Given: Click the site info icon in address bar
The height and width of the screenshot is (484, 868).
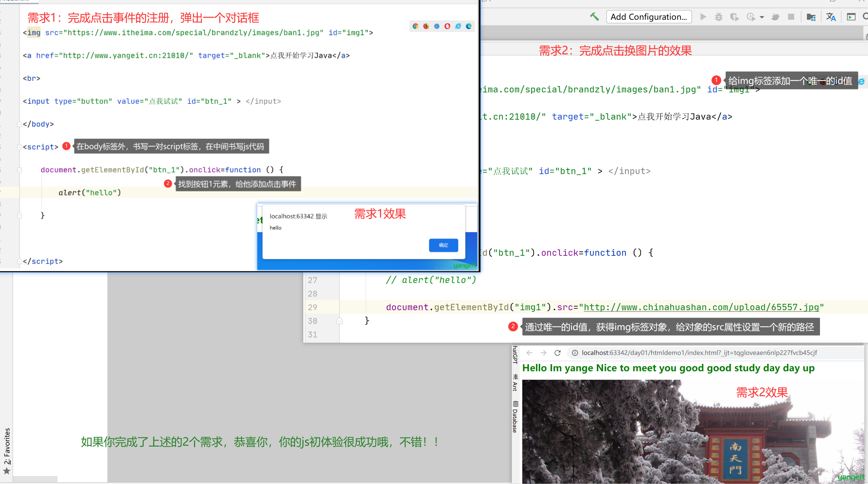Looking at the screenshot, I should 574,353.
